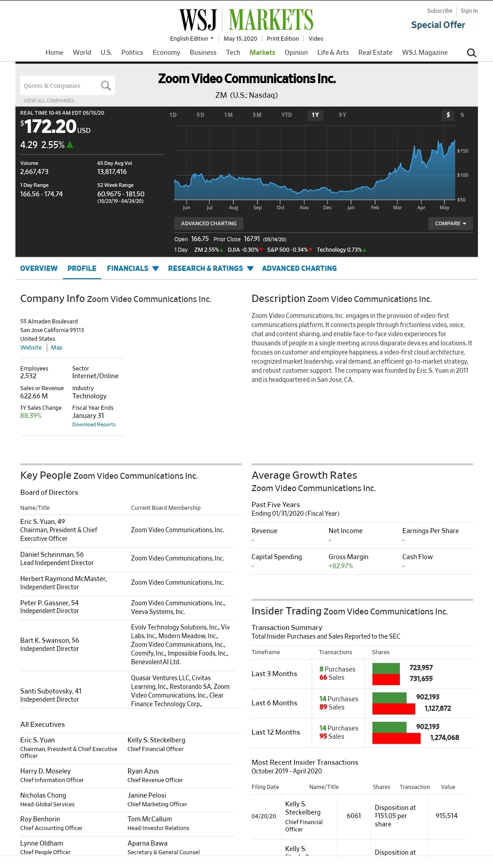Open the Opinion section
Screen dimensions: 493x868
click(x=296, y=53)
